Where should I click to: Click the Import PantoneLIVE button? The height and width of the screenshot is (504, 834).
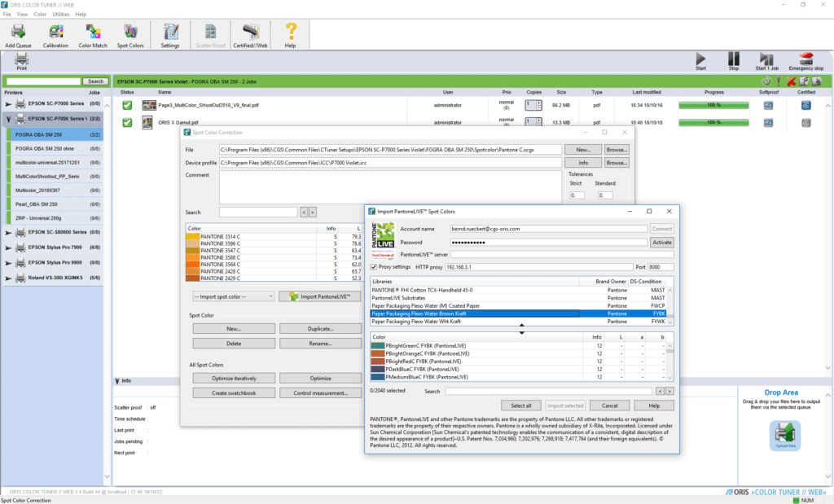coord(318,296)
